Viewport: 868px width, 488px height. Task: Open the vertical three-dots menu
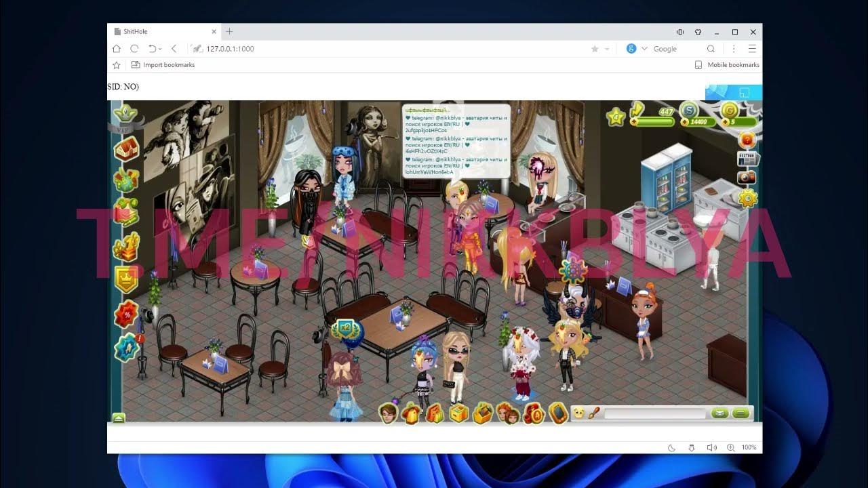(733, 49)
